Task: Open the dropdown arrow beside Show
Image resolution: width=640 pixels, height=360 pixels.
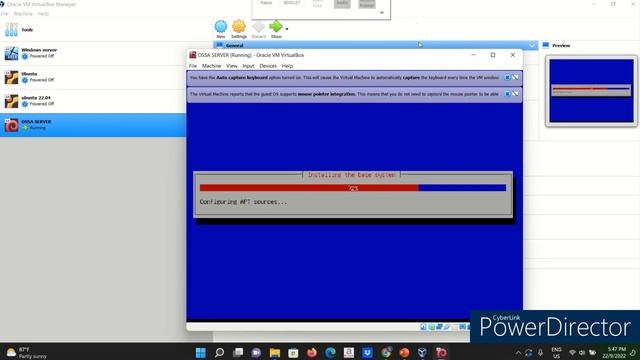Action: [287, 29]
